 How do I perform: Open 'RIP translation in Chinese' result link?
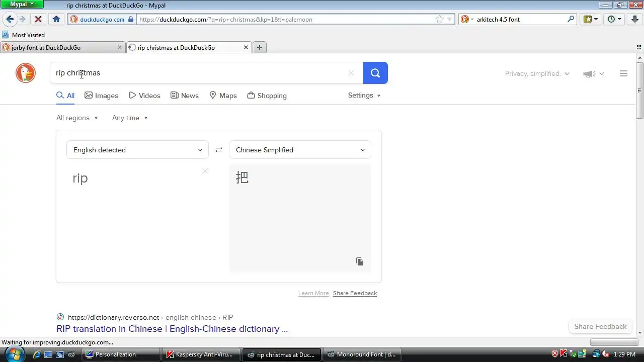pyautogui.click(x=172, y=329)
